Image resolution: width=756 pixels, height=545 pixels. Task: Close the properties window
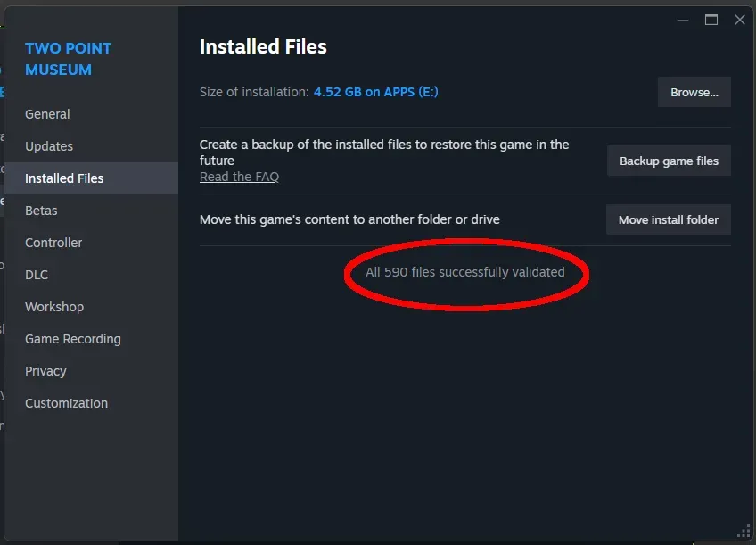click(x=740, y=20)
